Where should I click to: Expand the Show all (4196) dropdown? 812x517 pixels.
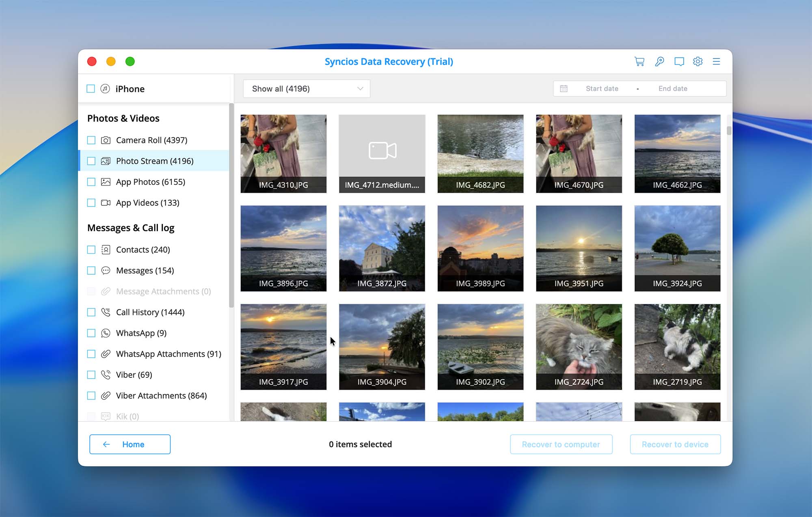coord(307,88)
